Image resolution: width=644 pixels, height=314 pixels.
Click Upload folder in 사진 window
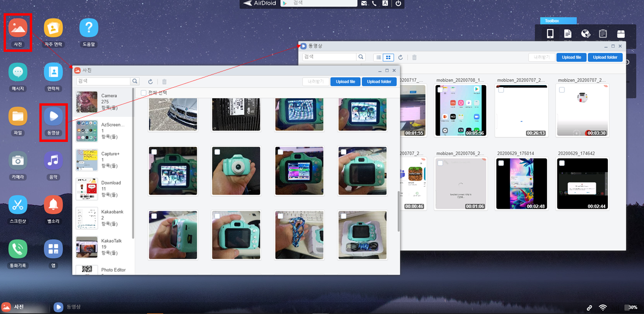pos(379,82)
